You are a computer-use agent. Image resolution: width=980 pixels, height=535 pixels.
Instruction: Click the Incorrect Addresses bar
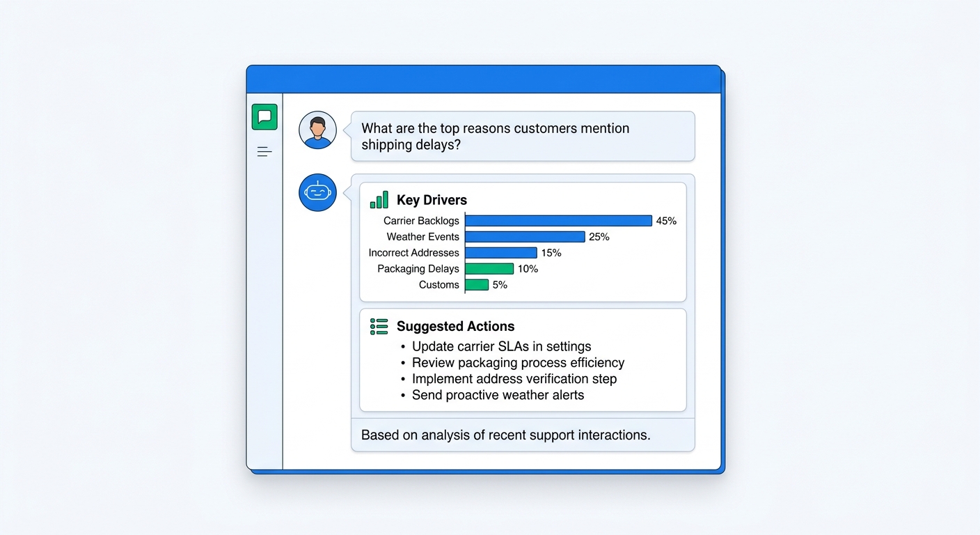(501, 253)
